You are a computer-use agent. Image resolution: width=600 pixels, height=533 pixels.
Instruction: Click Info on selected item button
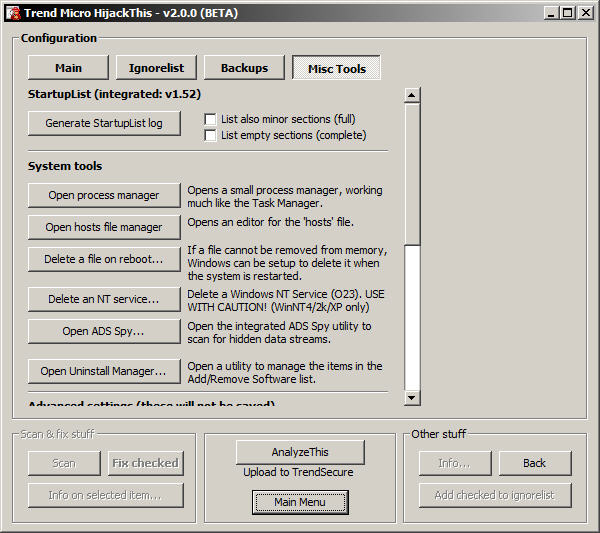tap(106, 495)
